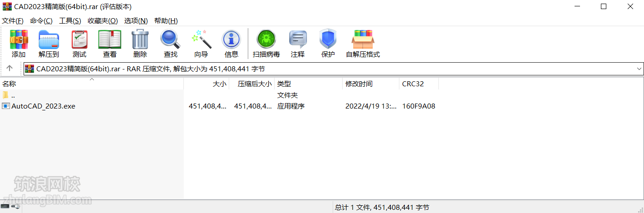Click the 文件夹 type cell

click(x=287, y=95)
